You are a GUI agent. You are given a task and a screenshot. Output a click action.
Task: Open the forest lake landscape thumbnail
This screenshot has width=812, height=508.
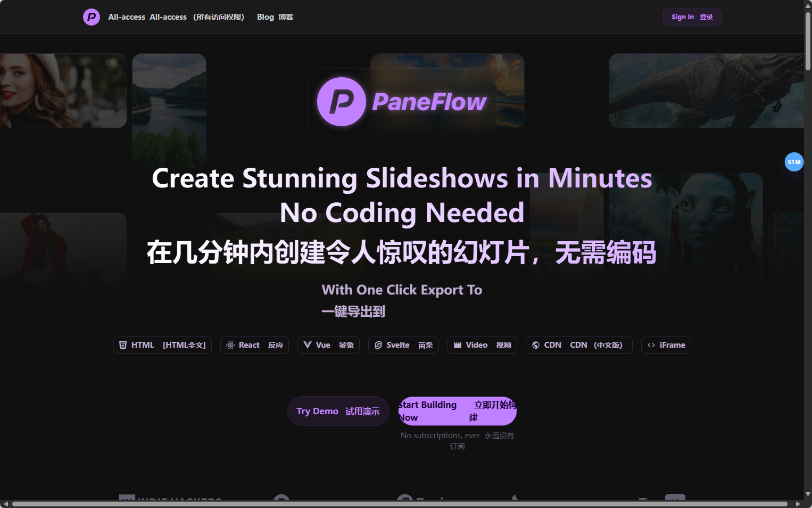(x=169, y=110)
